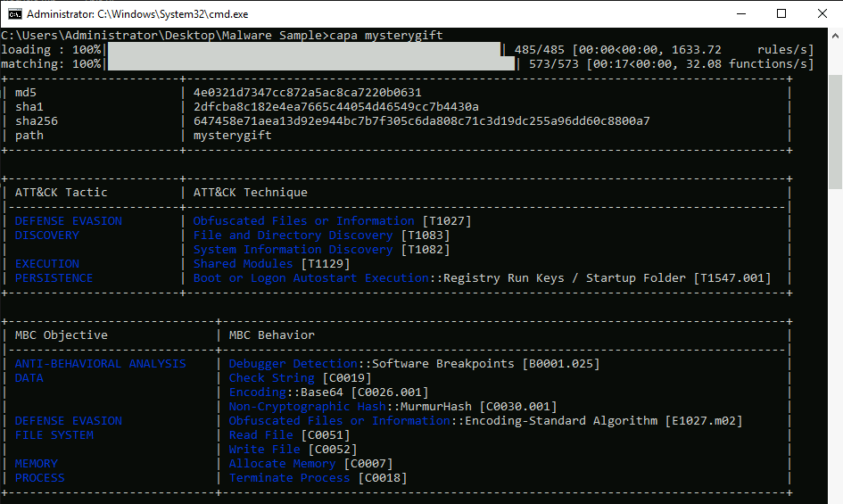This screenshot has height=504, width=843.
Task: Maximize the cmd.exe window
Action: [781, 14]
